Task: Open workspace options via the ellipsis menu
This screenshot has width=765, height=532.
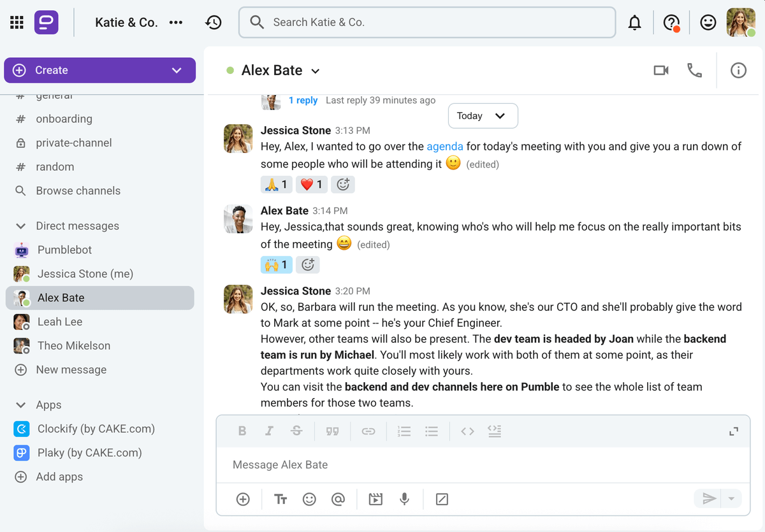Action: point(175,22)
